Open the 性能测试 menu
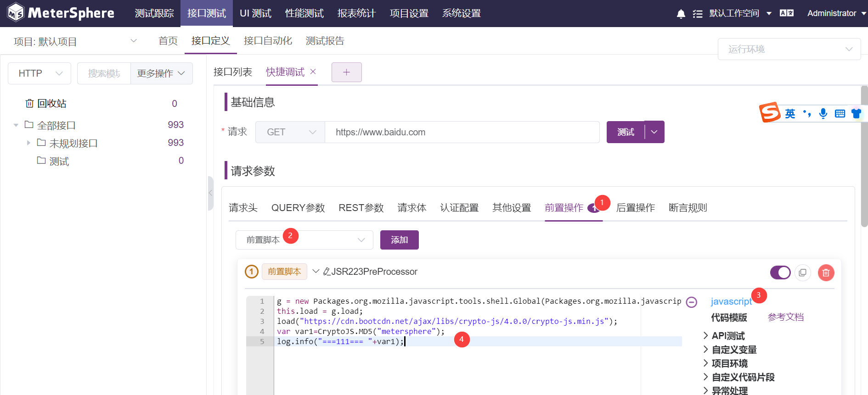This screenshot has height=395, width=868. 304,13
